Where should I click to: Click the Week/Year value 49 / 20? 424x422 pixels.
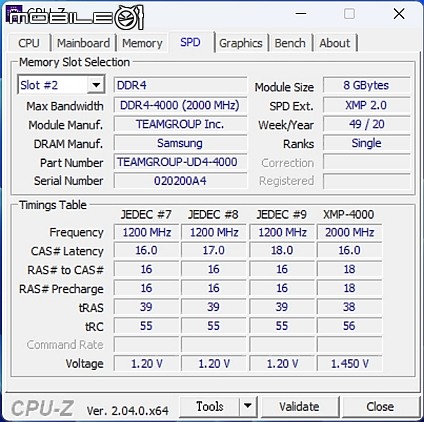pos(366,124)
